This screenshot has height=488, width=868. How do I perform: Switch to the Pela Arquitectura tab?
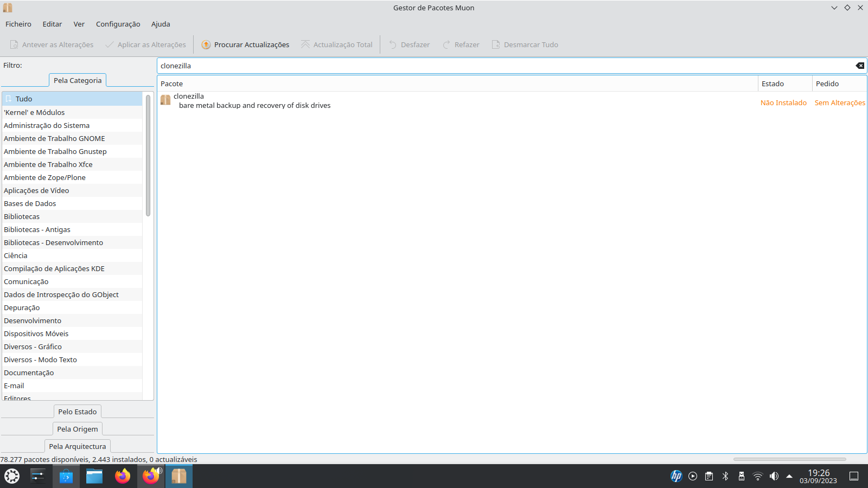point(78,446)
